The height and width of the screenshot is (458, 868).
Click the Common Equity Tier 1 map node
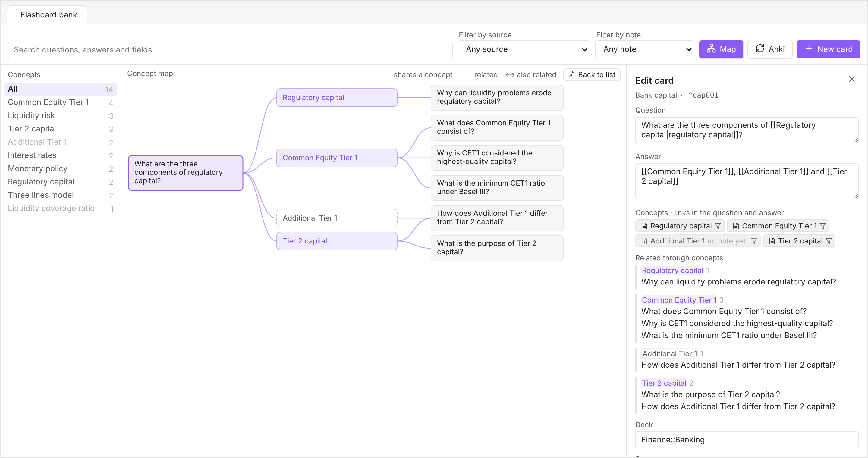tap(337, 158)
